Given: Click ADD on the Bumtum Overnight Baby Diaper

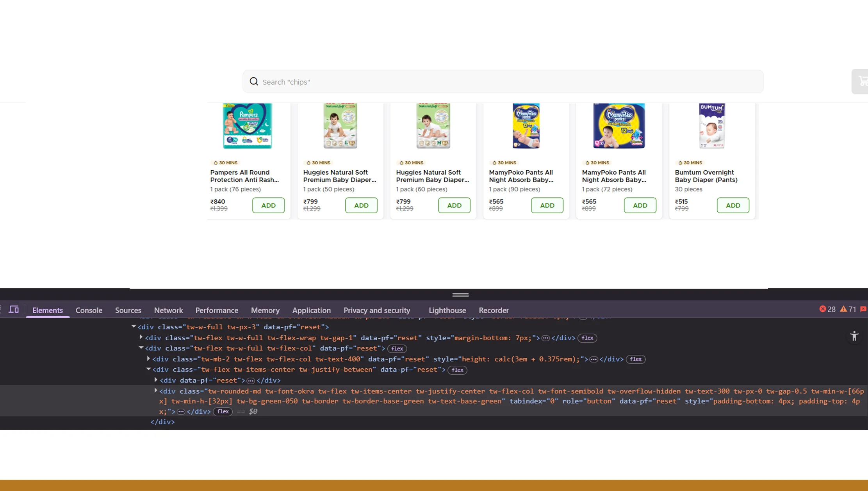Looking at the screenshot, I should [733, 205].
